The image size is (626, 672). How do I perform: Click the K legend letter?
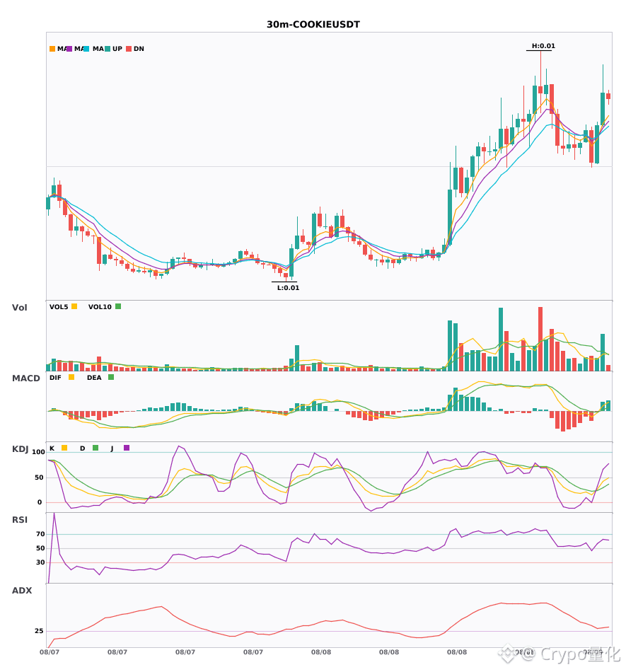click(52, 448)
